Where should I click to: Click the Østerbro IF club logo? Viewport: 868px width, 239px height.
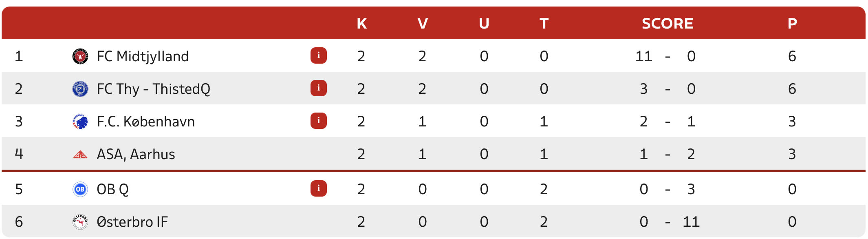coord(80,222)
